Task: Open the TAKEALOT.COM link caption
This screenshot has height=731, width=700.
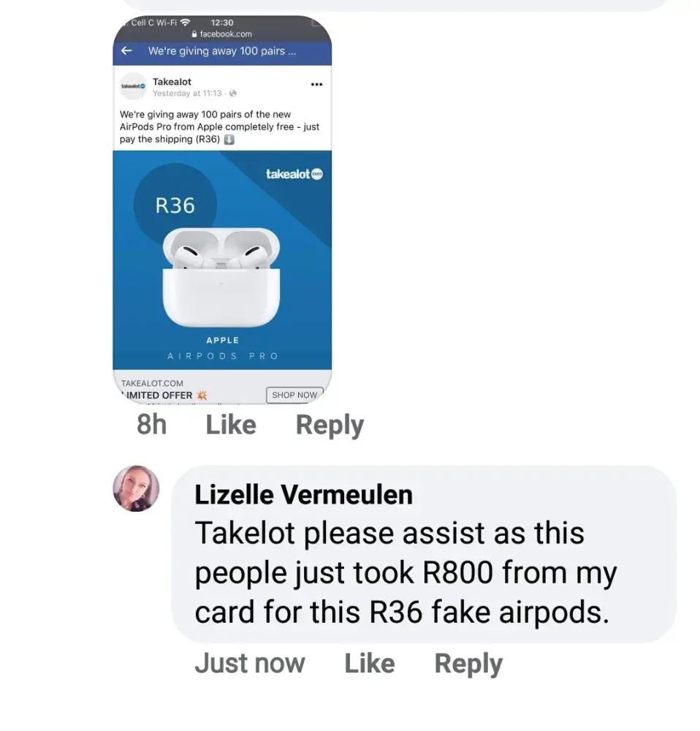Action: point(152,383)
